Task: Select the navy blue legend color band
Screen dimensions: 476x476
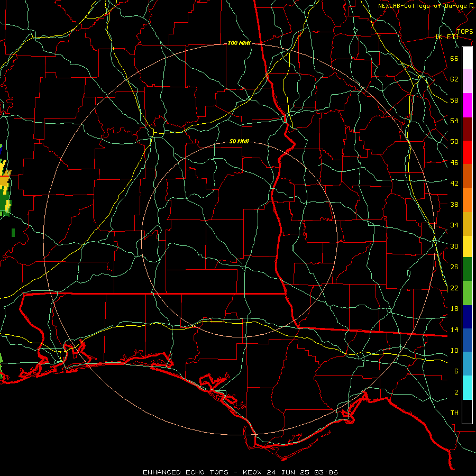Action: 467,317
